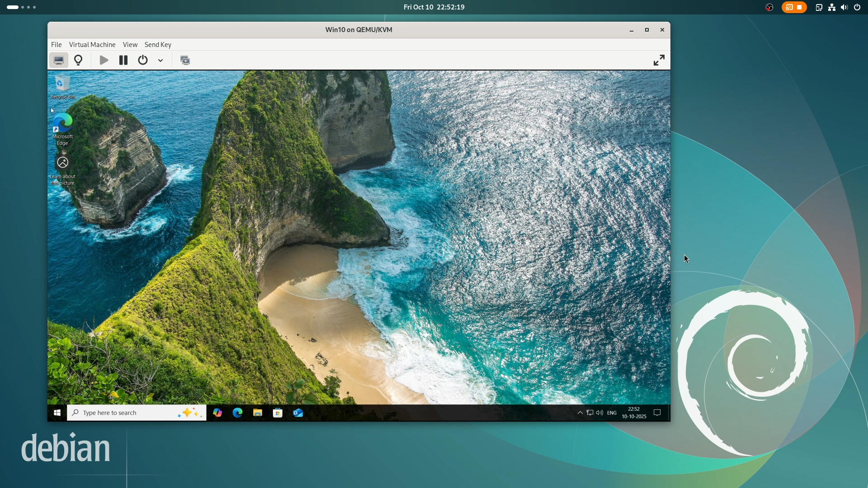Show hidden tray icons chevron

point(580,413)
